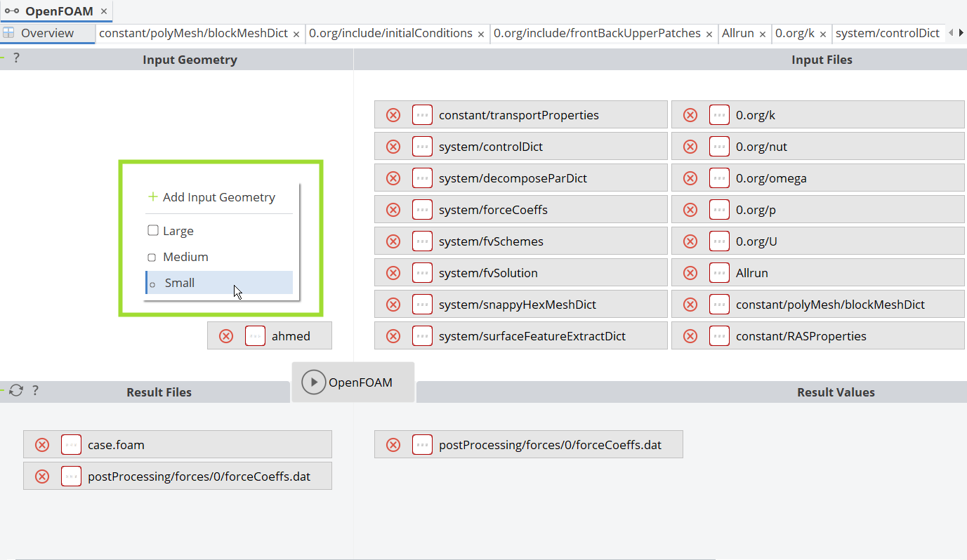Remove the 0.org/omega input file
Viewport: 967px width, 560px height.
pos(690,178)
